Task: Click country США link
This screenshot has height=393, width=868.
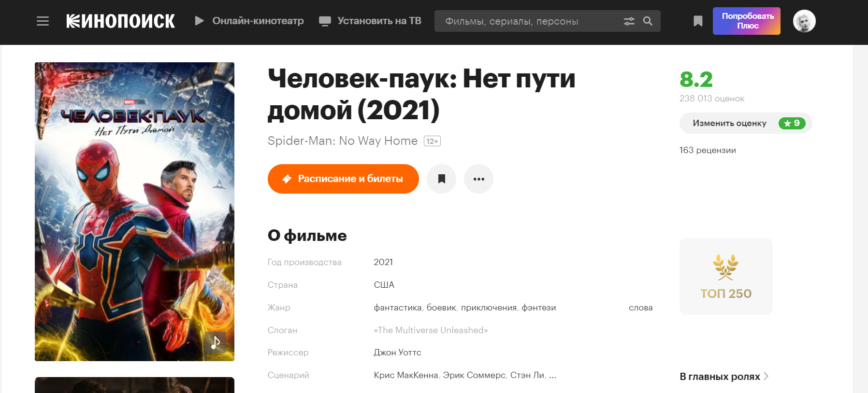Action: click(x=384, y=285)
